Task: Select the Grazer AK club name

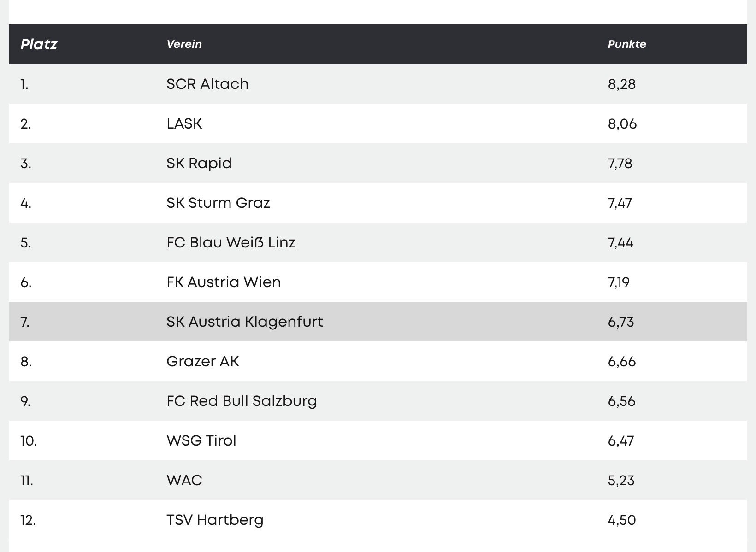Action: [x=203, y=361]
